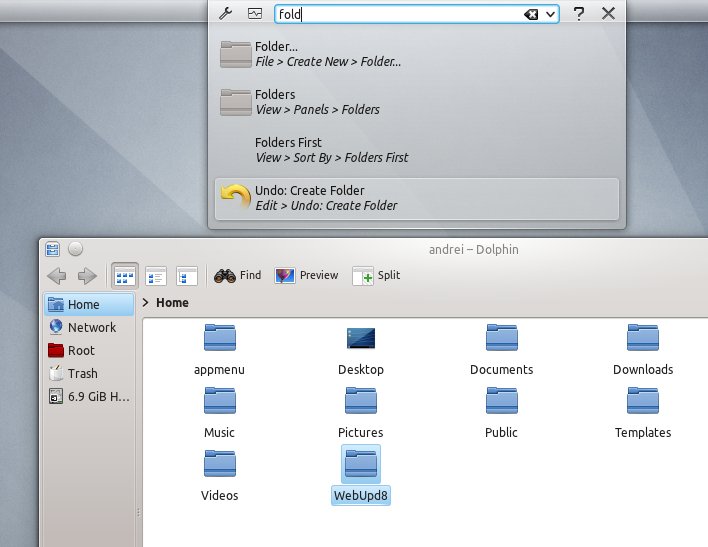Screen dimensions: 708x547
Task: Open Network in the Places panel
Action: [x=91, y=327]
